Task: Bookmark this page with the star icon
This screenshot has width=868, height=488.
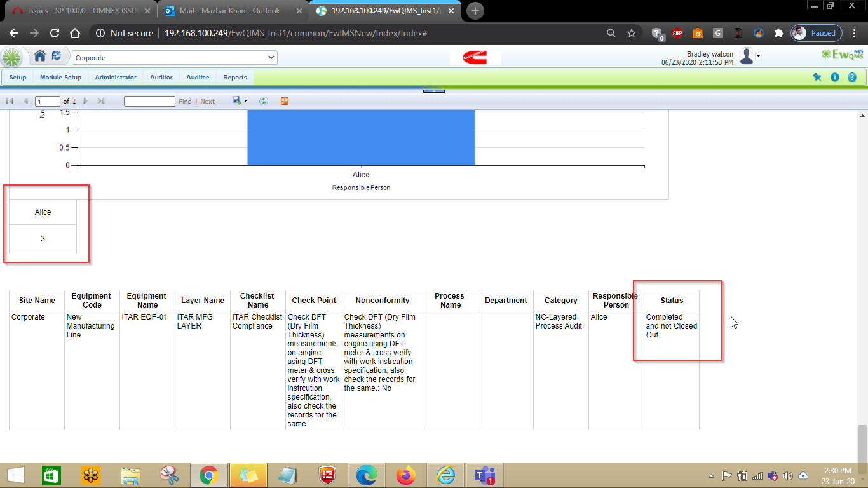Action: [632, 33]
